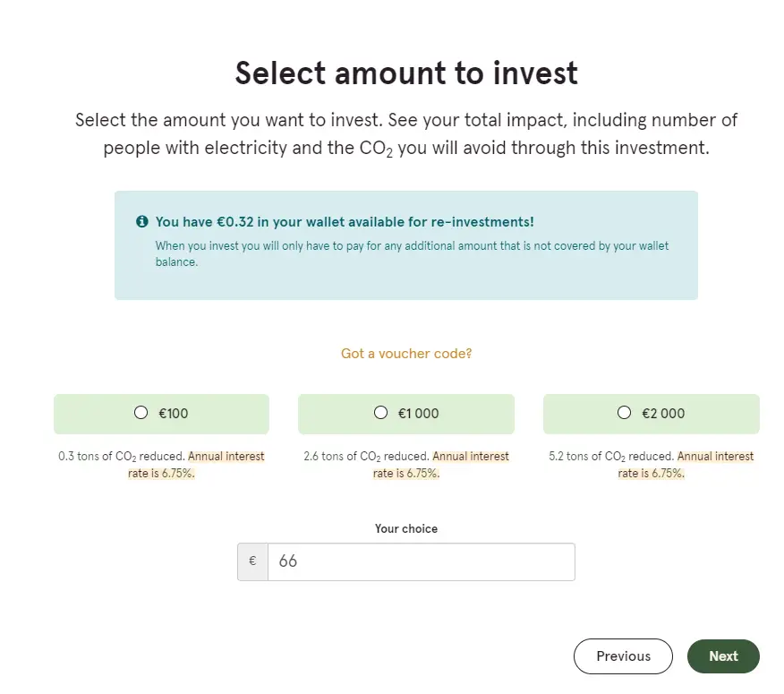Select the €2 000 radio button
The width and height of the screenshot is (784, 694).
tap(624, 412)
